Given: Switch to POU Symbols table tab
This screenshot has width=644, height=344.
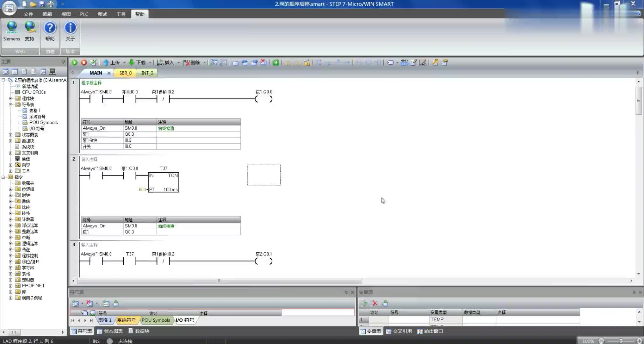Looking at the screenshot, I should (156, 320).
